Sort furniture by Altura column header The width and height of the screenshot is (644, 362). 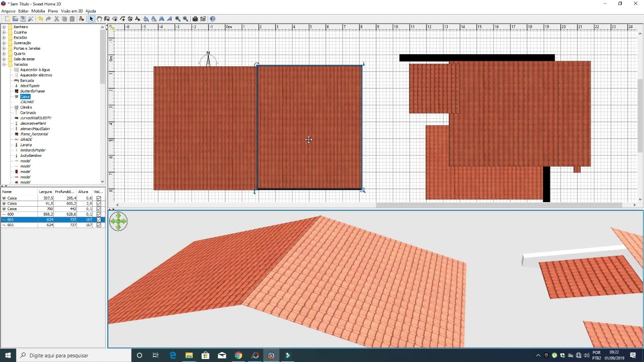[x=85, y=192]
